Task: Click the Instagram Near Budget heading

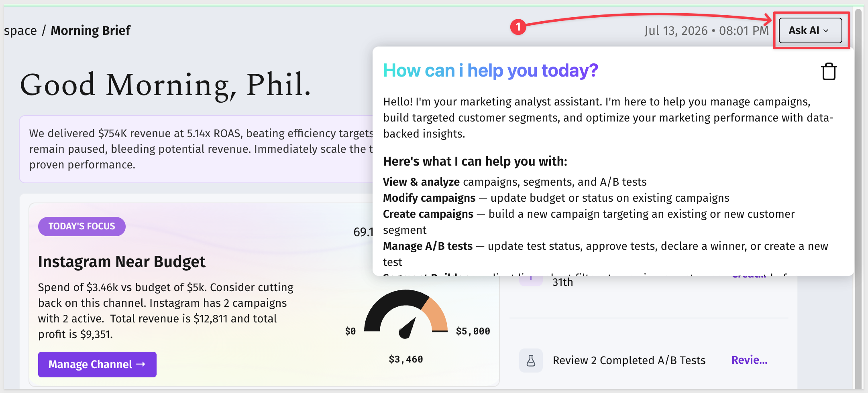Action: tap(122, 262)
